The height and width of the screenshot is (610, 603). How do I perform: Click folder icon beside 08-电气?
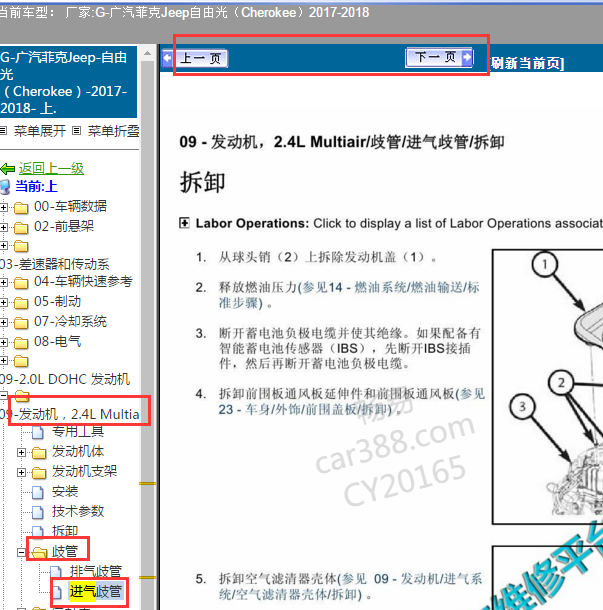click(21, 342)
